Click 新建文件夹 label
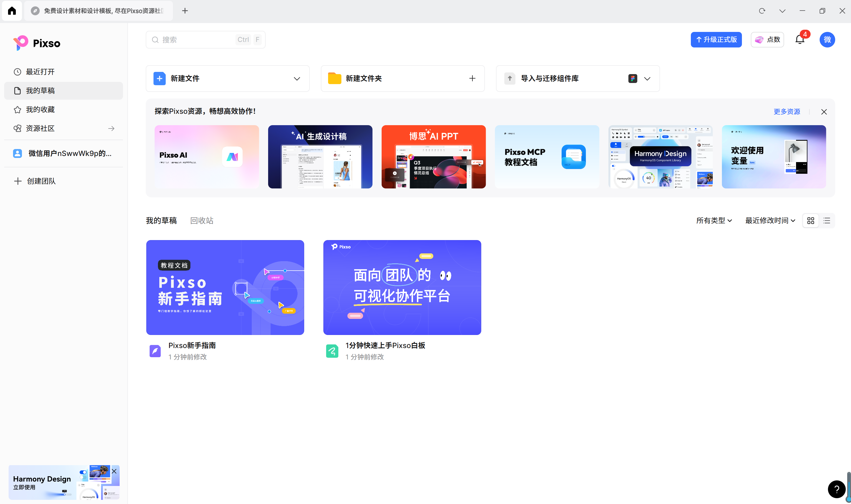Viewport: 851px width, 504px height. [364, 79]
